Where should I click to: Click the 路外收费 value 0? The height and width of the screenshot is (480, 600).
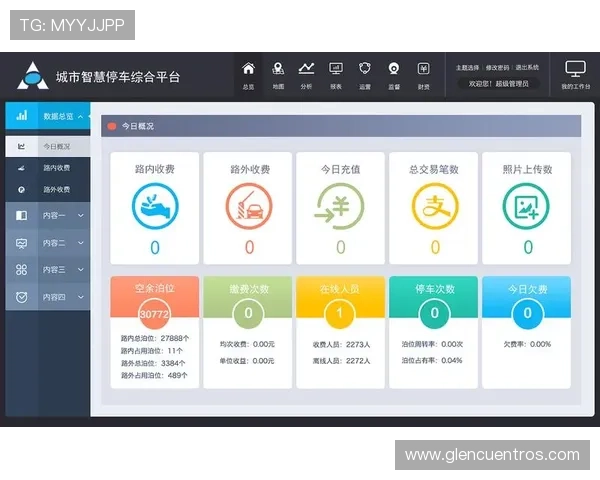click(249, 247)
